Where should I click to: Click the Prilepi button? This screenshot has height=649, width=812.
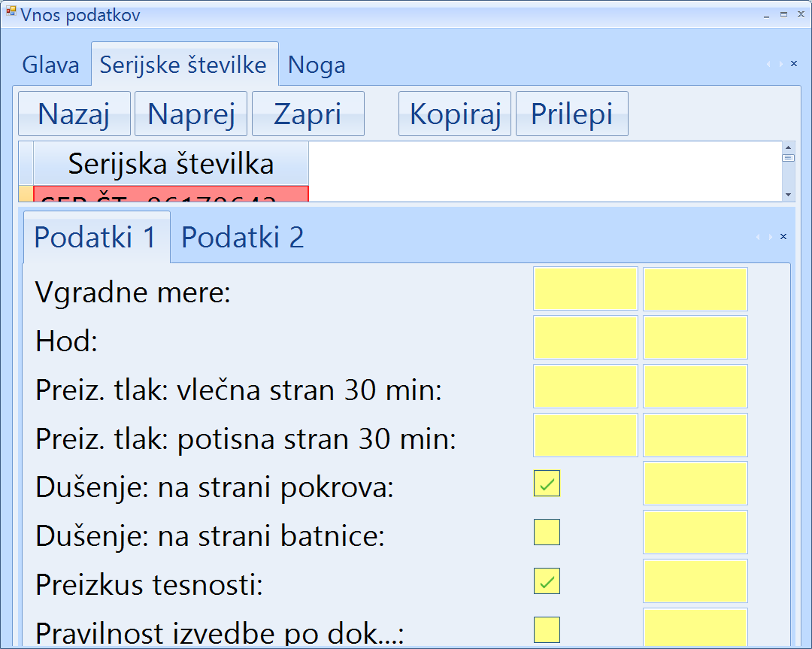tap(571, 114)
